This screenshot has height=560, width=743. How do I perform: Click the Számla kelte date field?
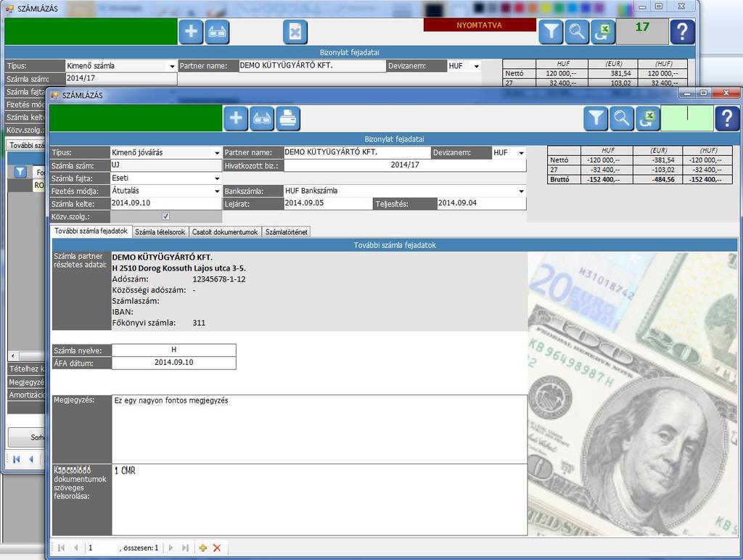click(166, 204)
